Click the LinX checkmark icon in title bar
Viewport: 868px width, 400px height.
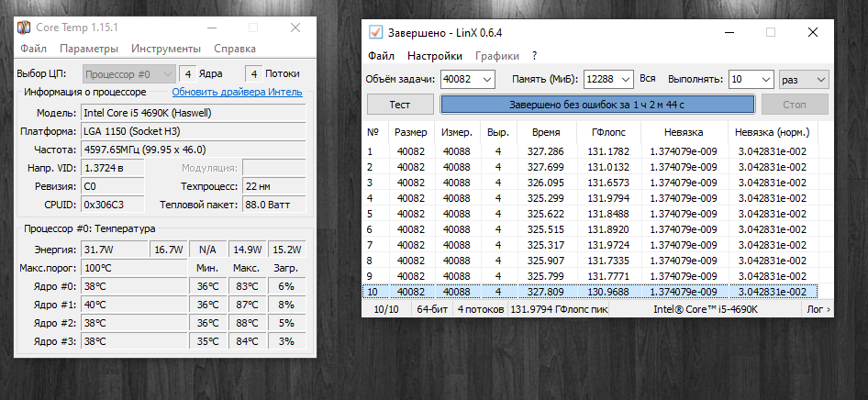click(x=375, y=33)
